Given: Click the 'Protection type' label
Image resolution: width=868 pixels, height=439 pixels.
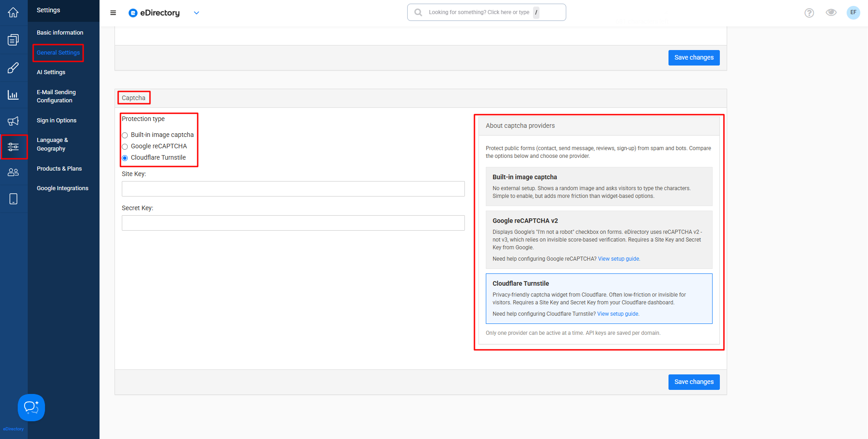Looking at the screenshot, I should pyautogui.click(x=143, y=119).
